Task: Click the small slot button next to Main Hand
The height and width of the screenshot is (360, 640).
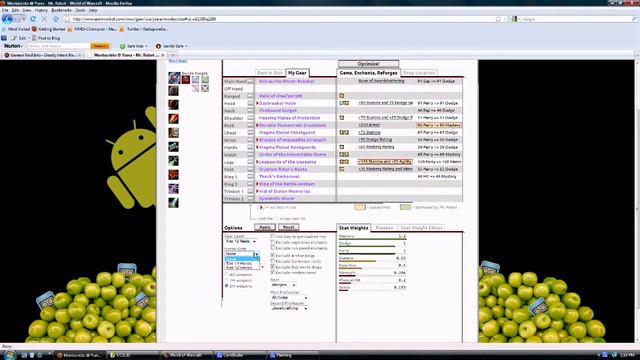Action: [x=251, y=82]
